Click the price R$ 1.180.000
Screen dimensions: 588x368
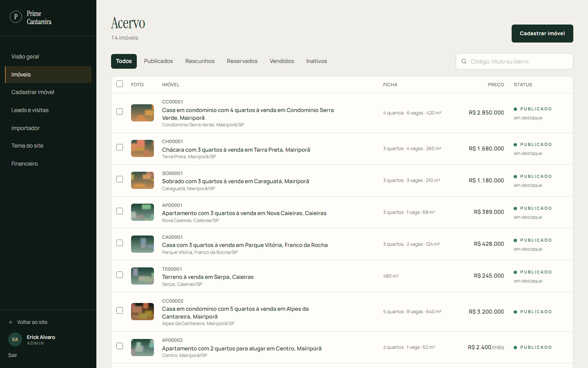click(x=486, y=180)
